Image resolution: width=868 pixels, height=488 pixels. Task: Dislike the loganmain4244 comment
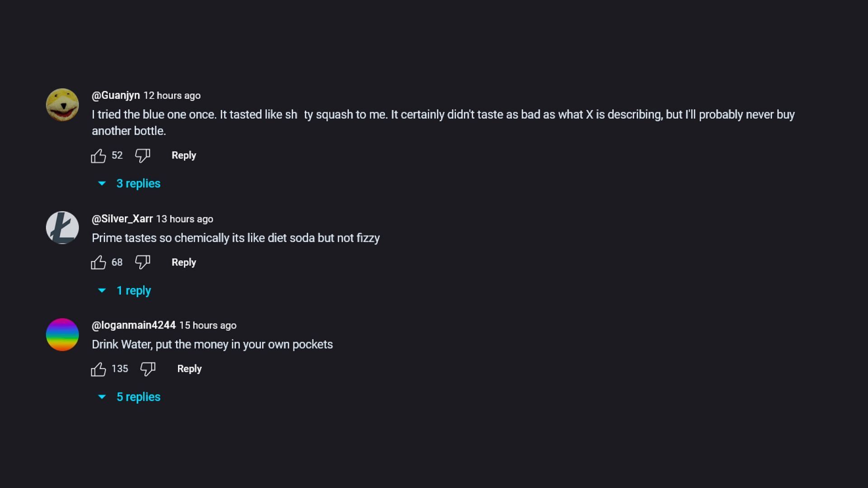148,369
